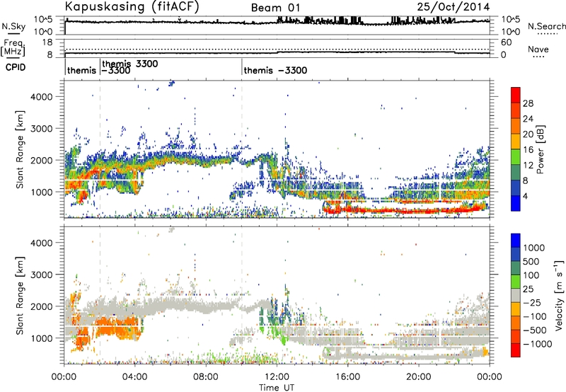The width and height of the screenshot is (566, 392).
Task: Pick the bottom red segment of Velocity colorbar
Action: 516,350
